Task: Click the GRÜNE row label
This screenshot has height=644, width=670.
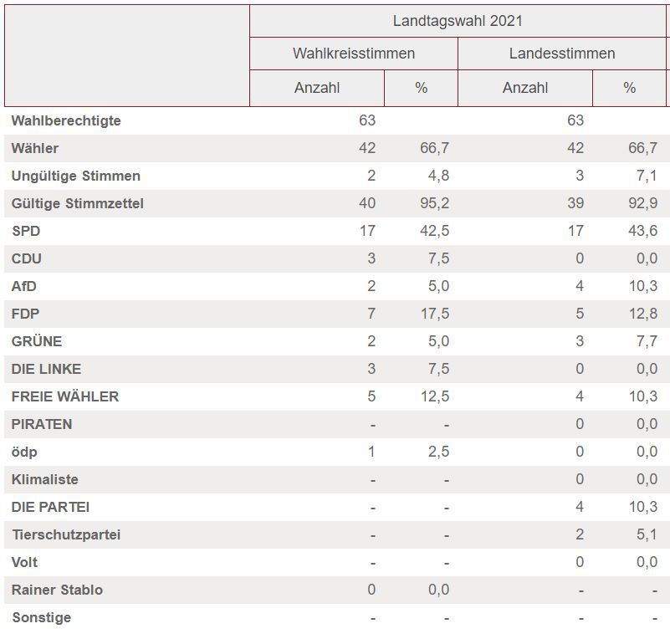Action: (x=37, y=341)
